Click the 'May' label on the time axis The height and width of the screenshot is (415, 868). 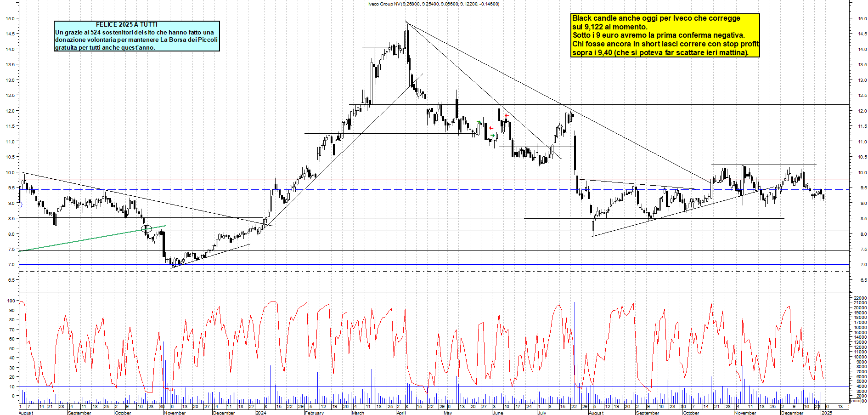click(x=448, y=413)
